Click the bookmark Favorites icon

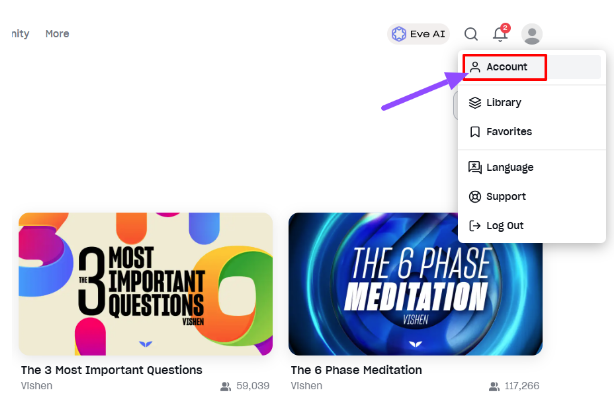click(475, 132)
